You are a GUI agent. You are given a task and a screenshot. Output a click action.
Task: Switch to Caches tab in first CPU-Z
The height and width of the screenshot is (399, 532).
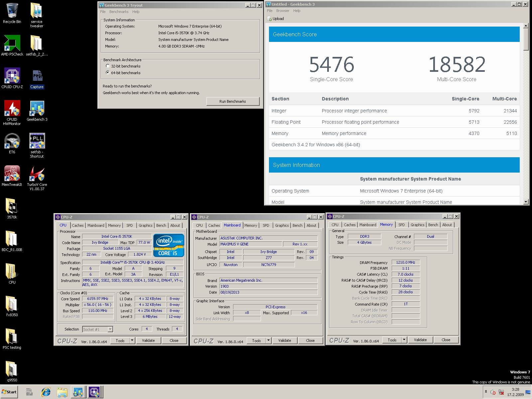(x=78, y=225)
